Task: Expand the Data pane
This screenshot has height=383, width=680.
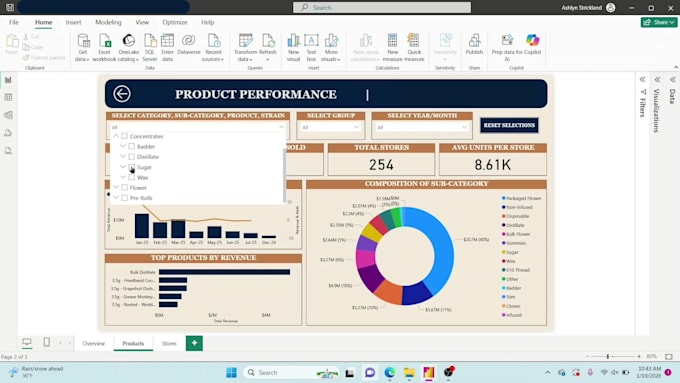Action: coord(673,79)
